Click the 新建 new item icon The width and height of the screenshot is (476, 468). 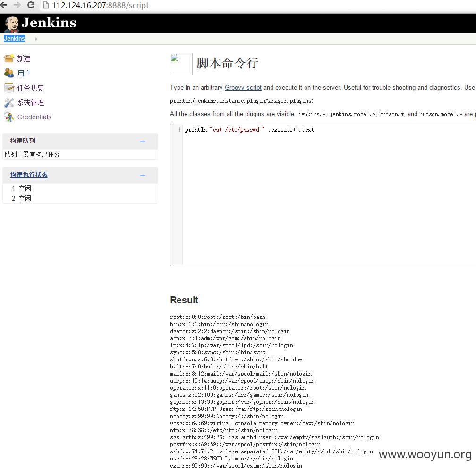tap(9, 58)
